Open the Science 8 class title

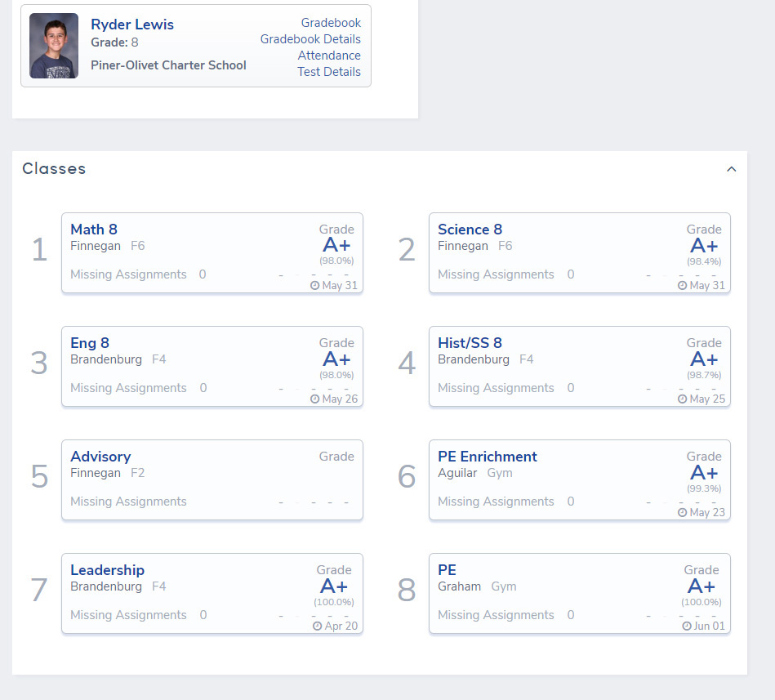(x=470, y=230)
